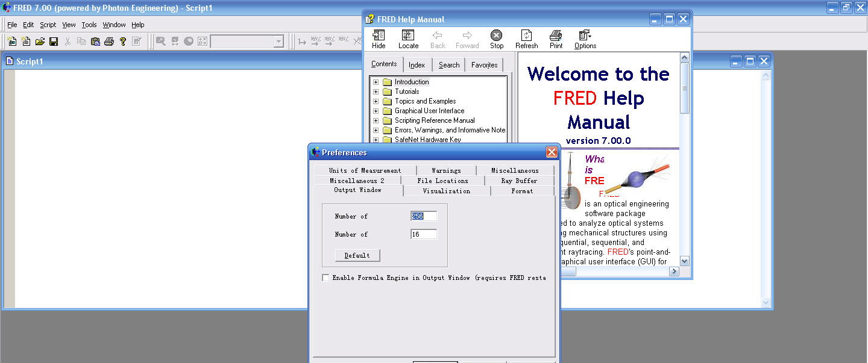868x363 pixels.
Task: Expand Errors, Warnings, and Informative Notes
Action: click(x=376, y=130)
